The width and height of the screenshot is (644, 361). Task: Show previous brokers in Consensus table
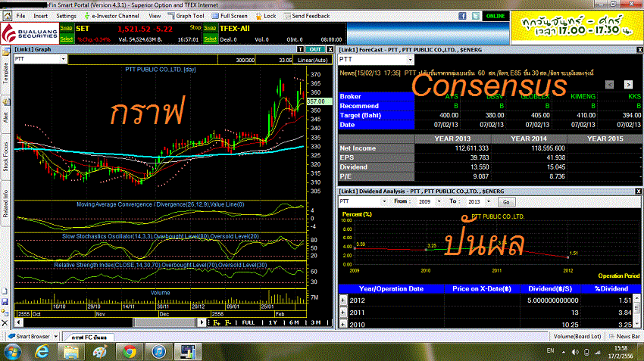click(609, 85)
